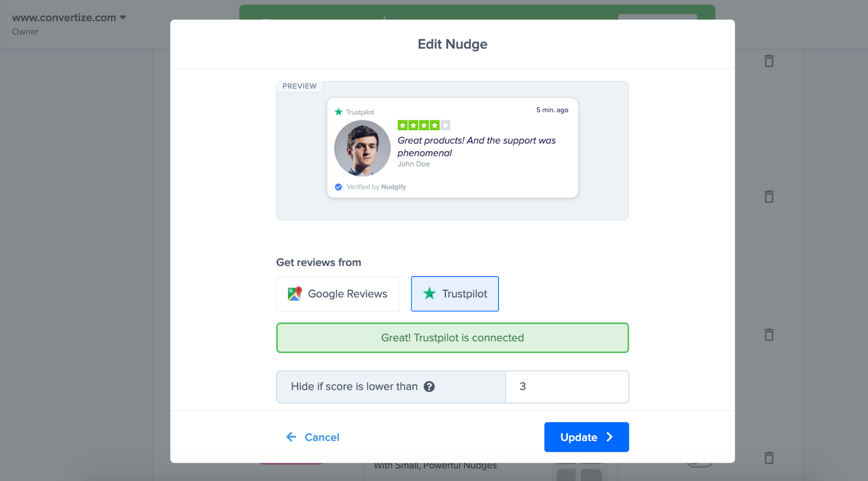
Task: Click the Trustpilot star logo in the preview card
Action: point(339,112)
